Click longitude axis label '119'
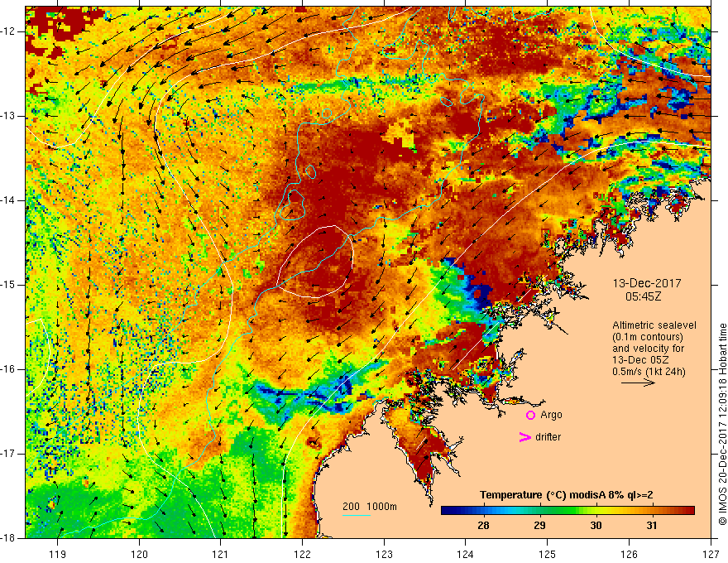The image size is (728, 563). click(58, 554)
